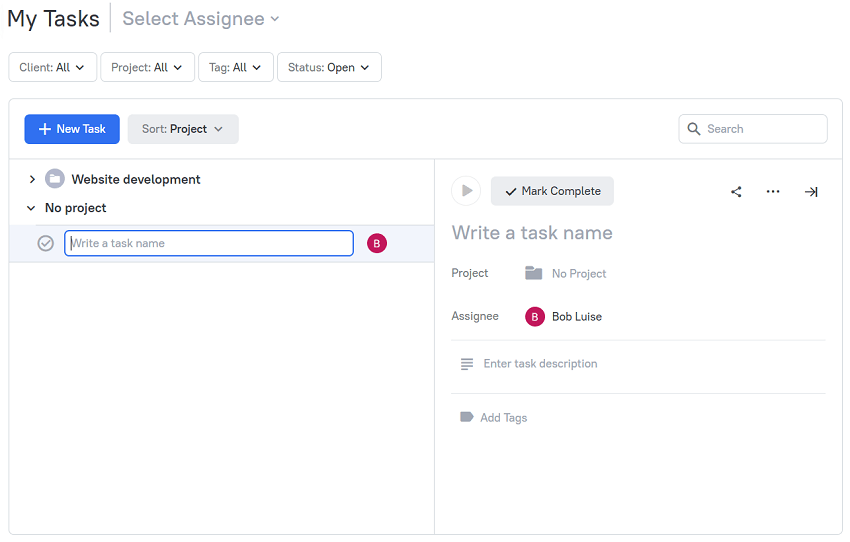
Task: Click the share task icon
Action: pos(736,192)
